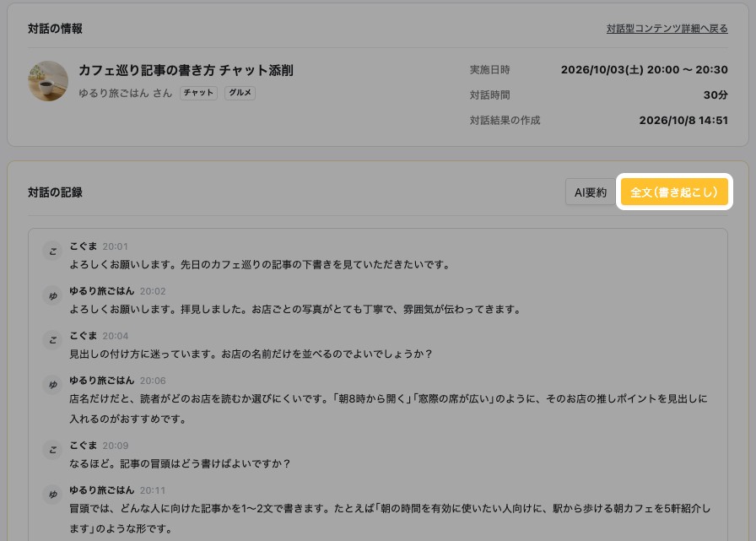The width and height of the screenshot is (756, 541).
Task: Click the duration value 30分
Action: (x=715, y=95)
